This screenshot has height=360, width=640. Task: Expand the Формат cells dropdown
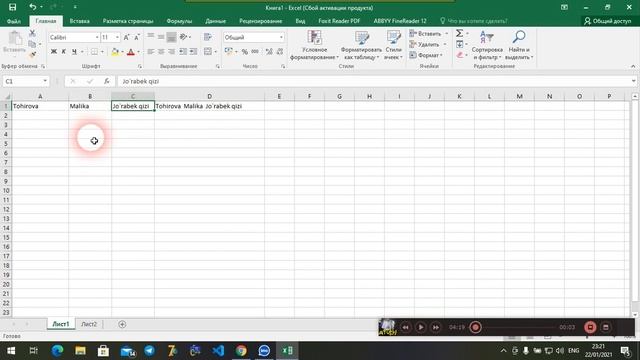click(442, 55)
